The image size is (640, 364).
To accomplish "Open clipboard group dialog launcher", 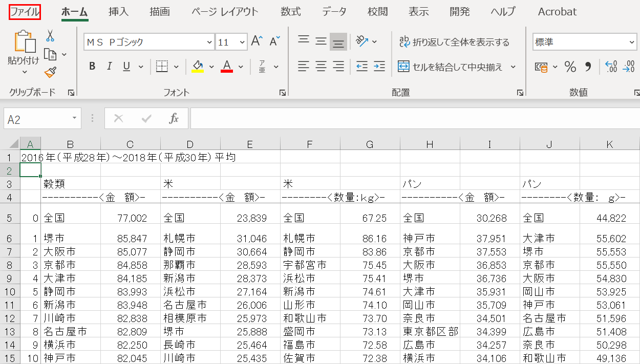I will [x=71, y=93].
